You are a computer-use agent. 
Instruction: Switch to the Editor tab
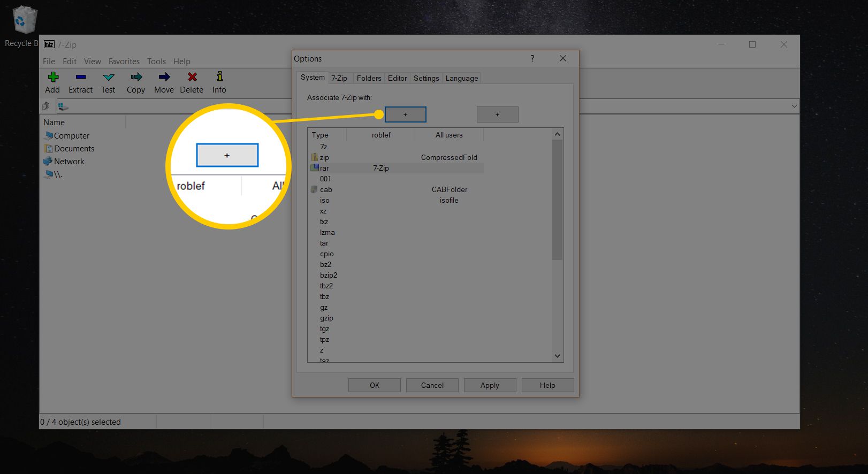click(x=397, y=78)
